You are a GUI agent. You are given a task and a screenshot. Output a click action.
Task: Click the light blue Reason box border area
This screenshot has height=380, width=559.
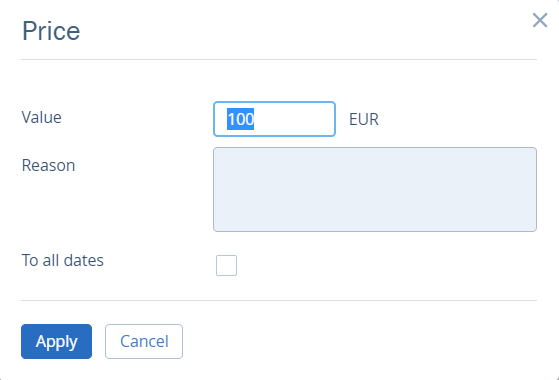click(x=375, y=148)
